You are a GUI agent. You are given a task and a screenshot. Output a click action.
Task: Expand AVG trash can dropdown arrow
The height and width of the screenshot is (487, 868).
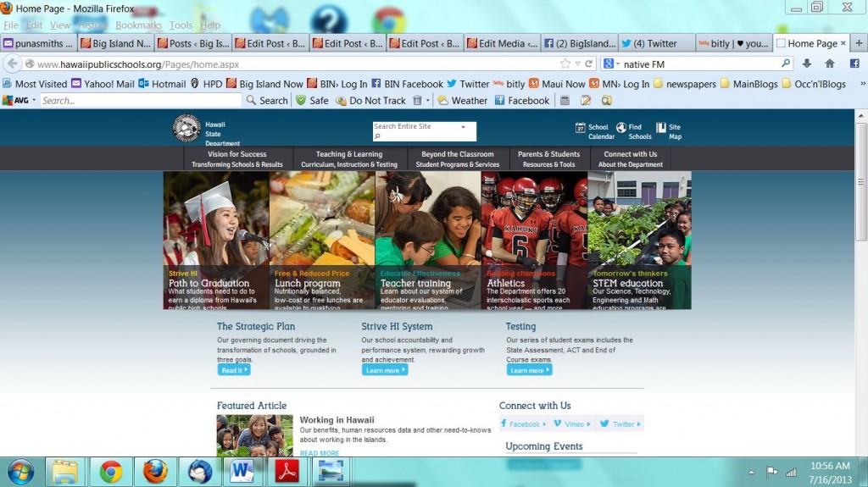click(x=428, y=100)
